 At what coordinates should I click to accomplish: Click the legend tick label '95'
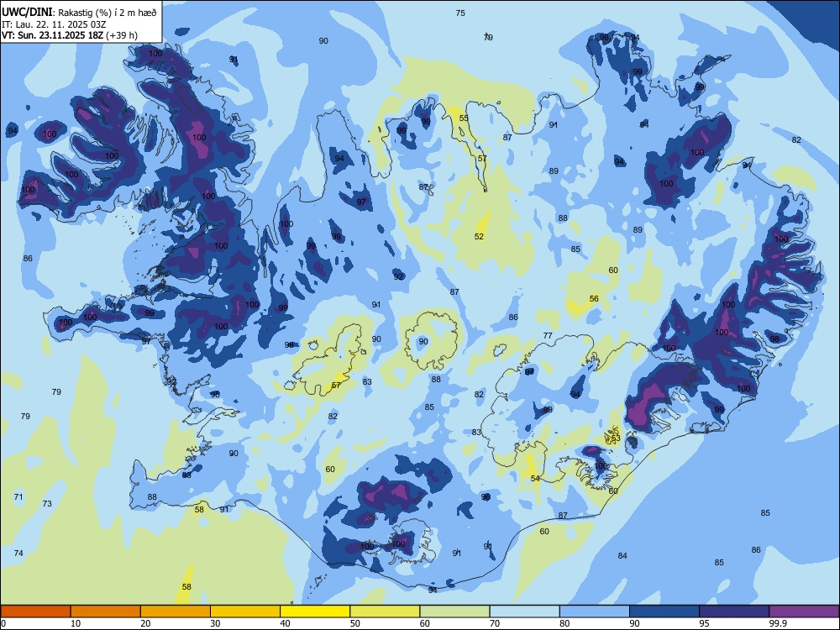704,623
